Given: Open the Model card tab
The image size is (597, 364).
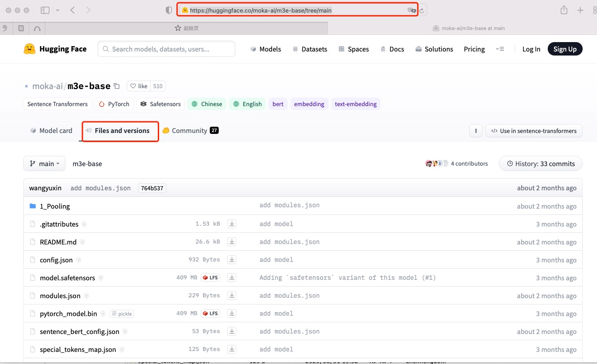Looking at the screenshot, I should [51, 131].
